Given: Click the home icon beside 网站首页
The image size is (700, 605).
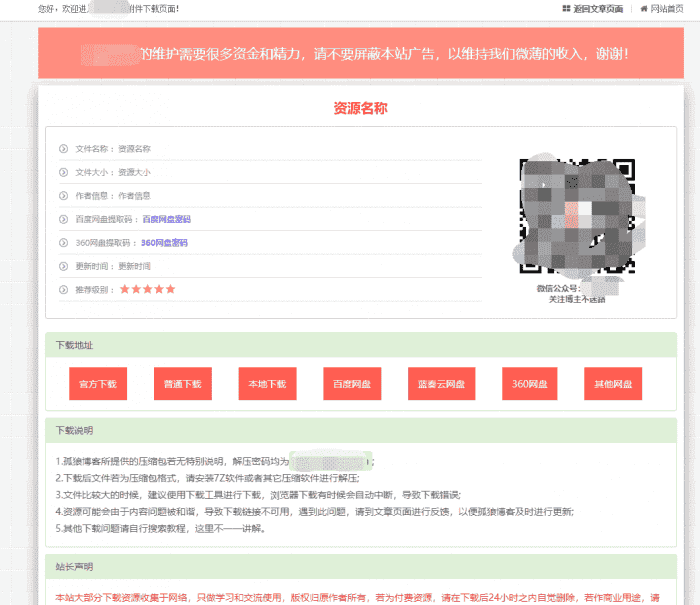Looking at the screenshot, I should tap(644, 9).
